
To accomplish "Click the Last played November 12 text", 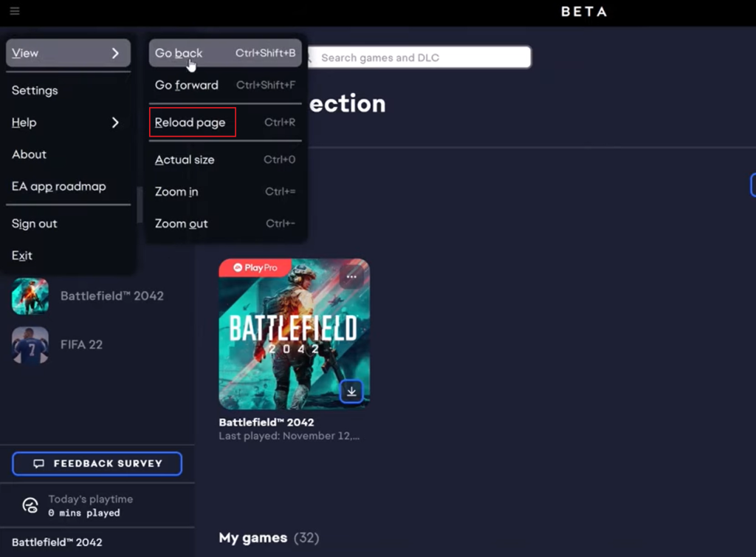I will 289,436.
